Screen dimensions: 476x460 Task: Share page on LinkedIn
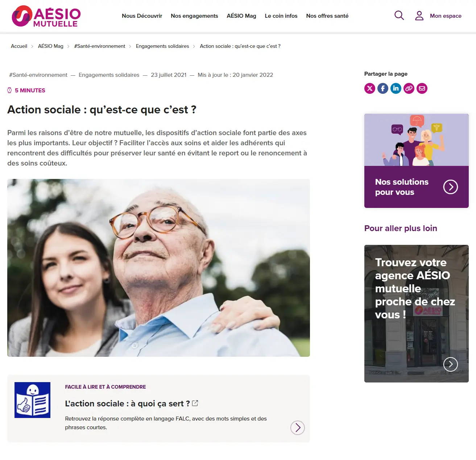[x=396, y=88]
